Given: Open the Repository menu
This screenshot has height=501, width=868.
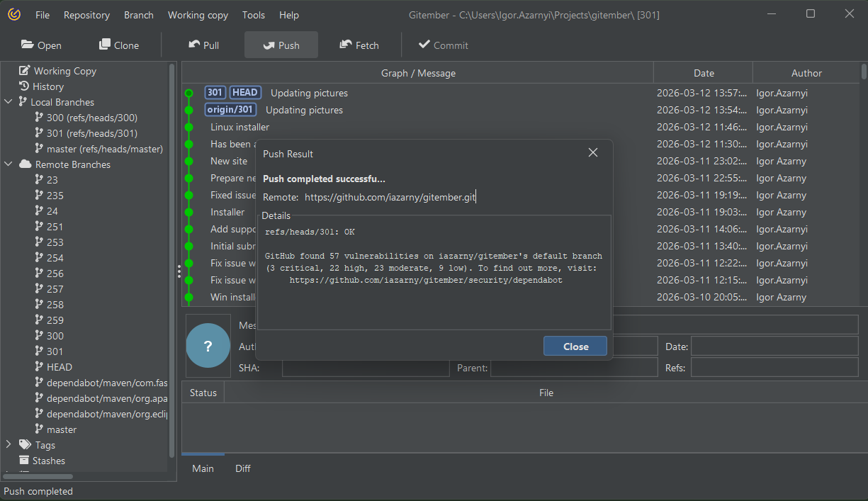Looking at the screenshot, I should (x=86, y=15).
